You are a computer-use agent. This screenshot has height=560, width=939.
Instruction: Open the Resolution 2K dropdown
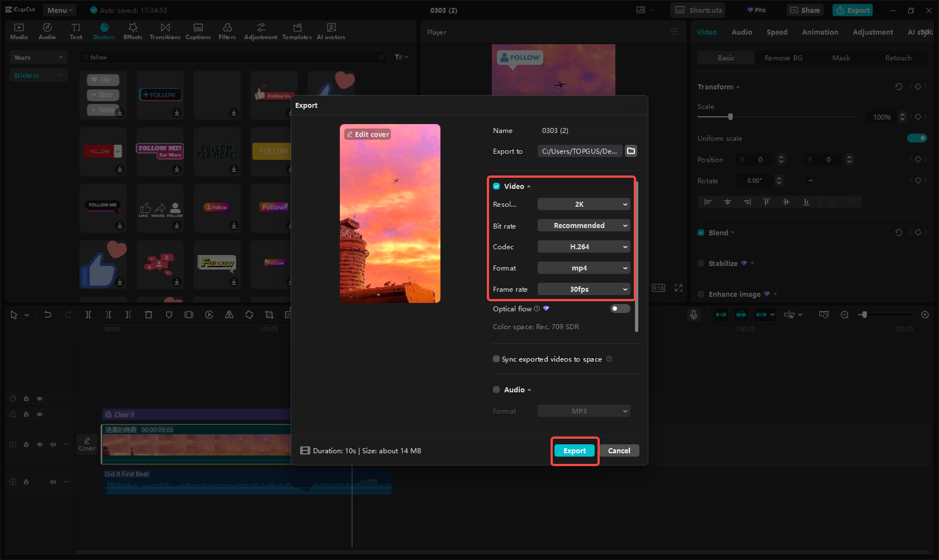584,205
